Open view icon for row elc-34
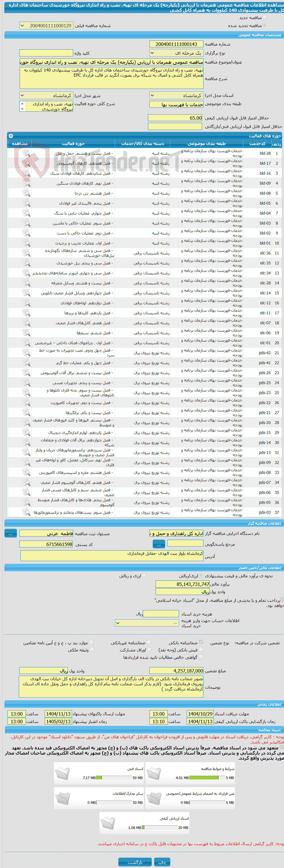This screenshot has height=868, width=284. point(26,273)
